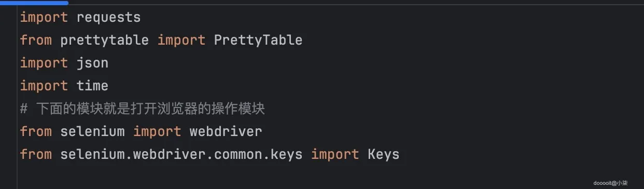
Task: Click the first 'import' keyword
Action: click(44, 17)
